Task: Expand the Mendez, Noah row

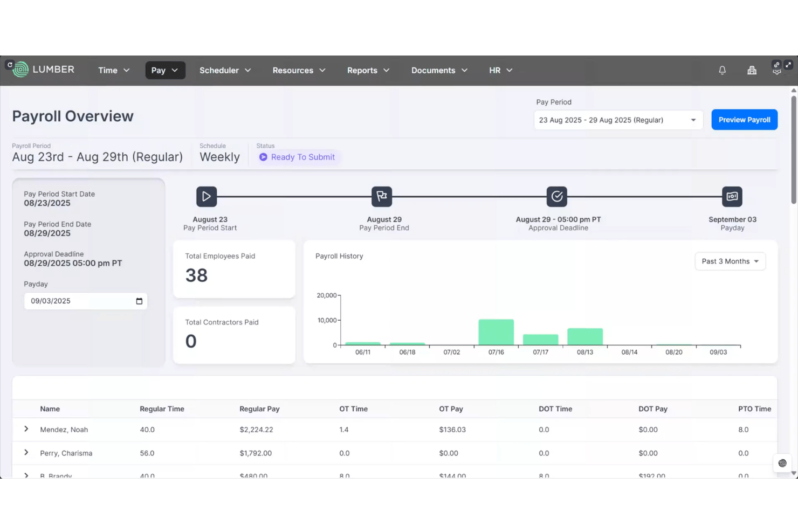Action: tap(26, 429)
